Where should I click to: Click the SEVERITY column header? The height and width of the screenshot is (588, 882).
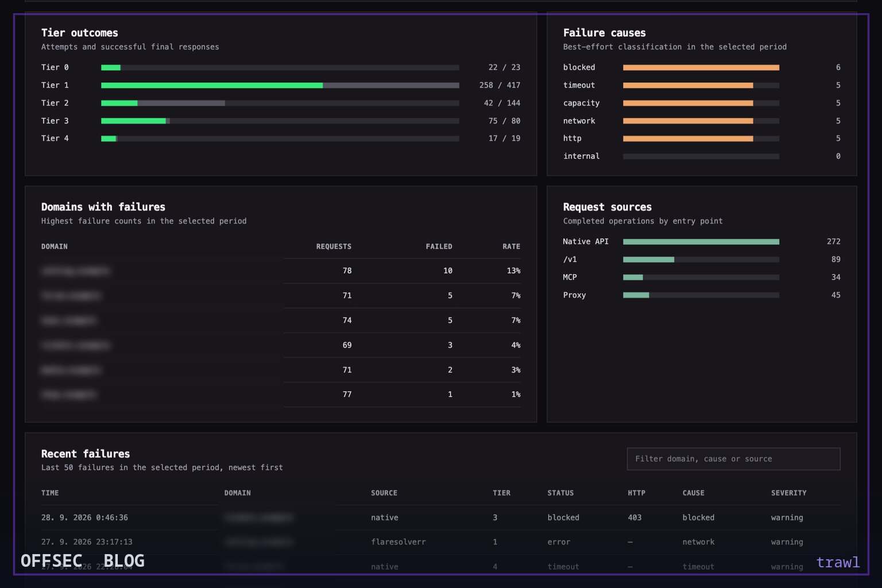click(x=788, y=493)
